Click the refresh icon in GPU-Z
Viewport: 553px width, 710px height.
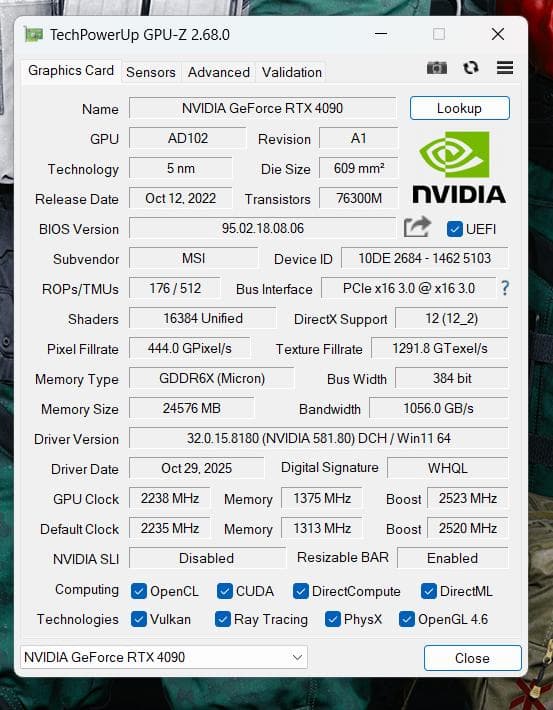coord(471,68)
